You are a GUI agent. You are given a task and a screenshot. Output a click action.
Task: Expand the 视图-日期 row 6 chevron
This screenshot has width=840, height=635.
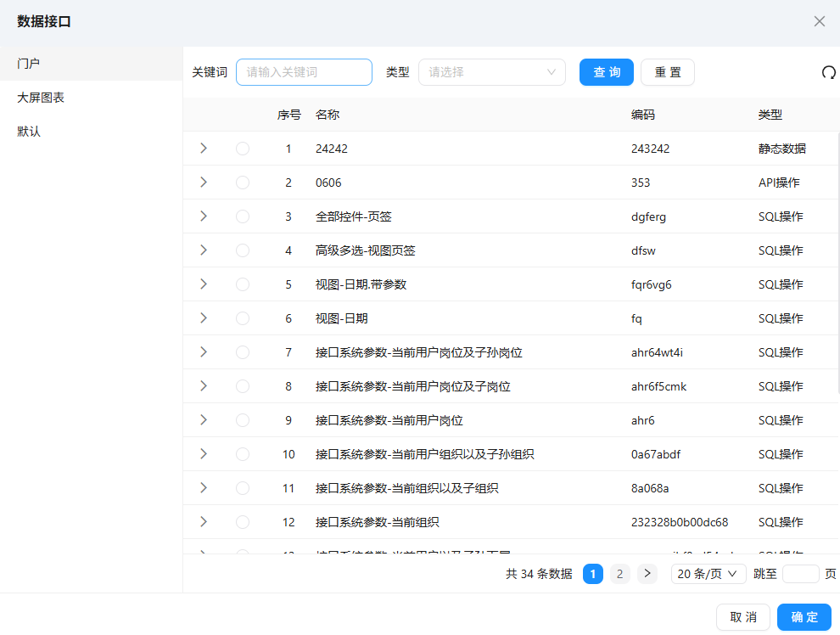coord(203,318)
